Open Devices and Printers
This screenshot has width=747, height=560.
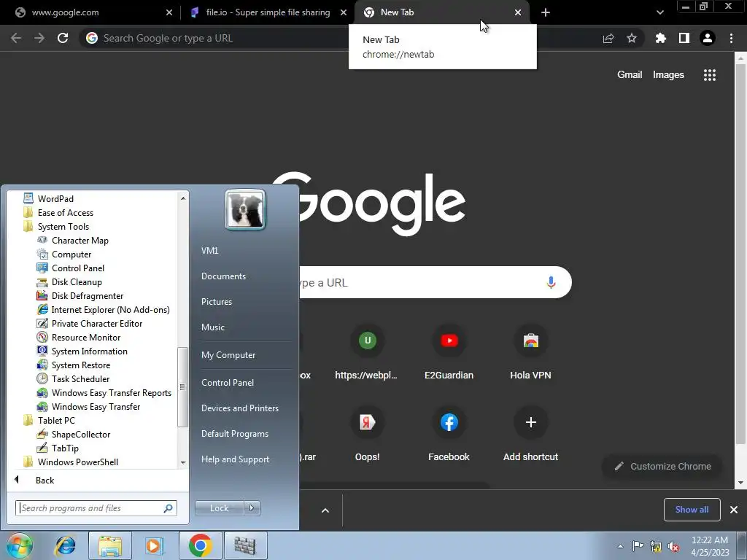point(239,408)
